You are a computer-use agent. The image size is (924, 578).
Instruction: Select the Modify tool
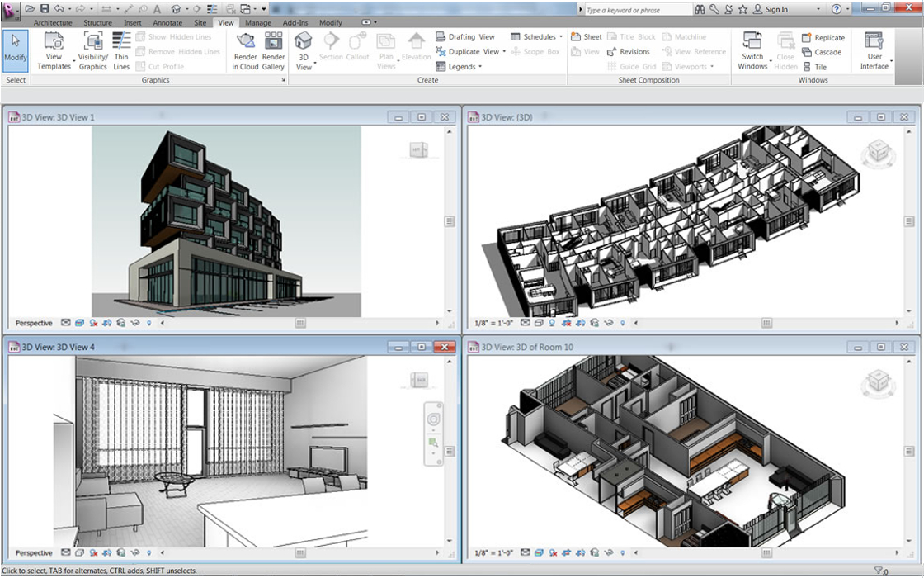15,49
